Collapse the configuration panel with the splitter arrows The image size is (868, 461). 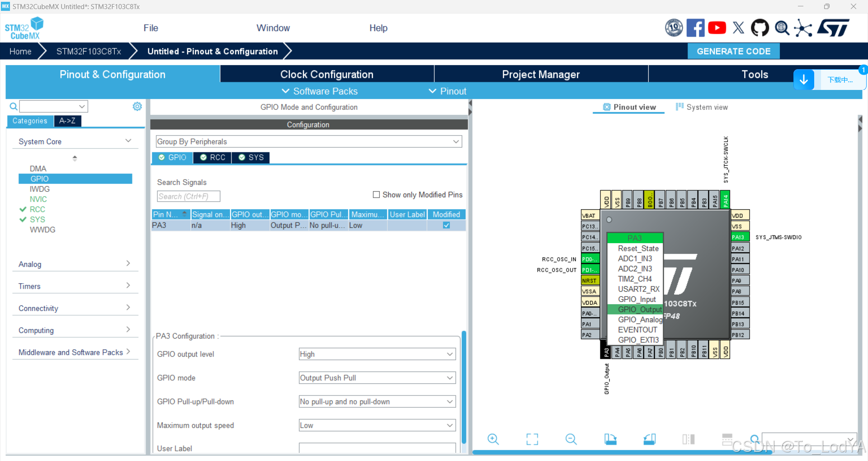tap(470, 108)
